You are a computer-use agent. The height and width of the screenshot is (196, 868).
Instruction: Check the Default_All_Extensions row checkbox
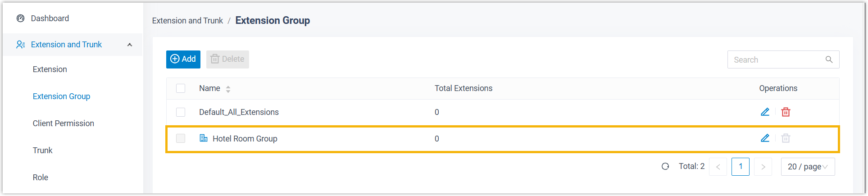pos(181,112)
